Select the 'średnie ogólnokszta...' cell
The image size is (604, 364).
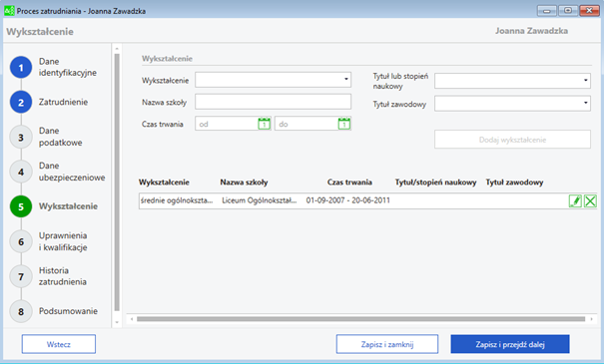pyautogui.click(x=177, y=200)
